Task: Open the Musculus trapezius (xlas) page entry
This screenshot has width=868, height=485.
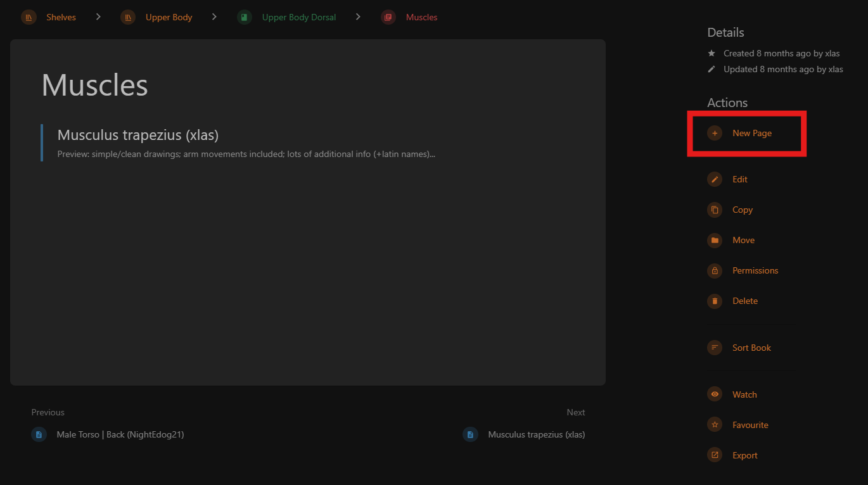Action: (x=138, y=135)
